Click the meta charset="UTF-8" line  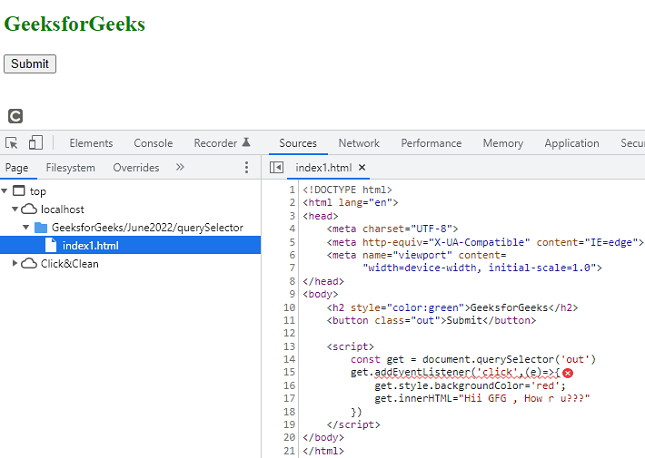tap(392, 229)
